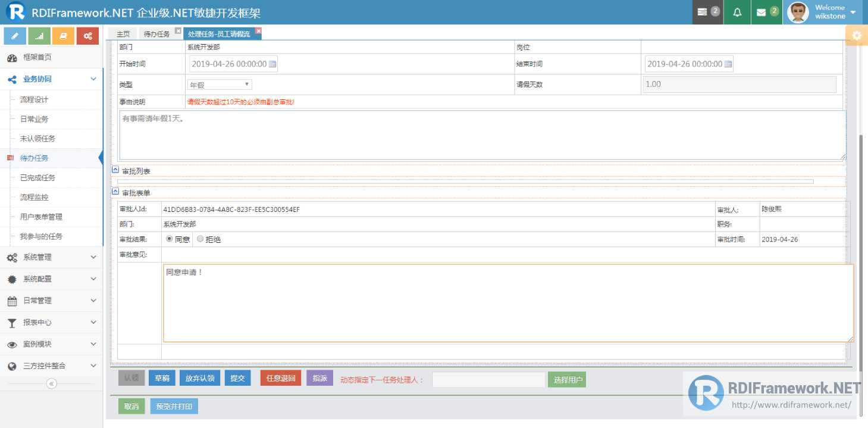Click the 请假天数 field showing 1.00
868x428 pixels.
[x=739, y=84]
